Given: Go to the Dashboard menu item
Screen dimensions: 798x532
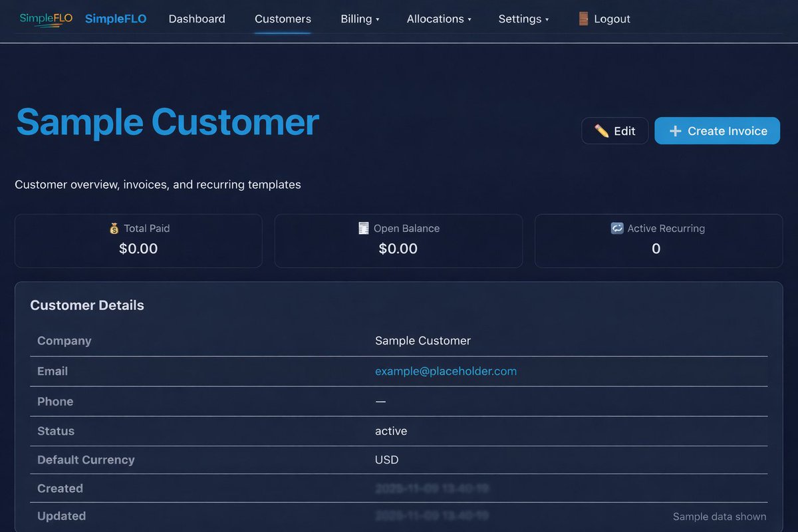Looking at the screenshot, I should point(197,19).
